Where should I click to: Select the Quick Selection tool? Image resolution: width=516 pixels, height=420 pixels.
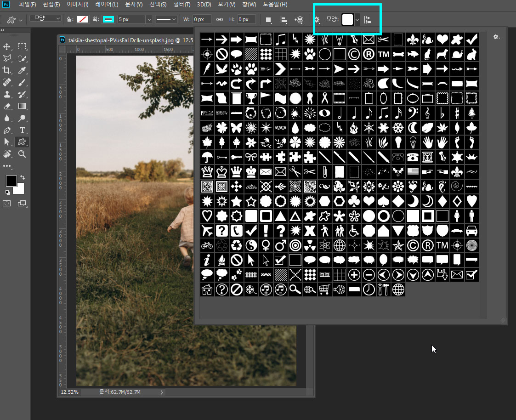[x=22, y=58]
